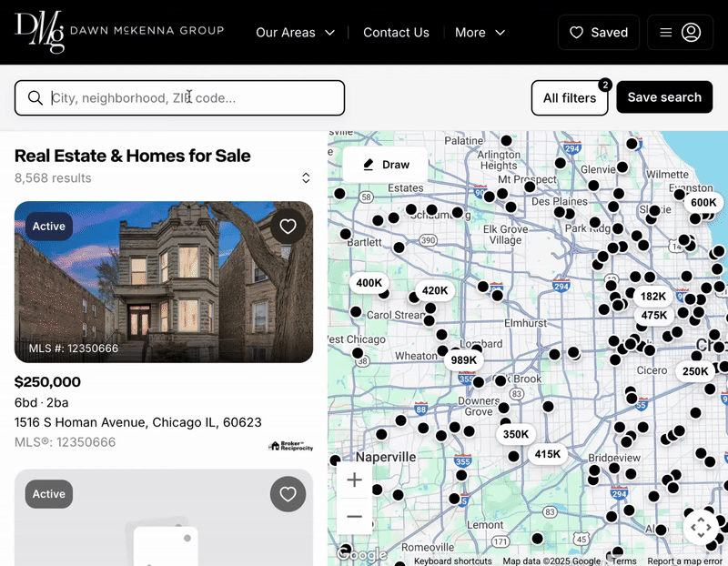Select the 182K map price marker

(x=653, y=297)
